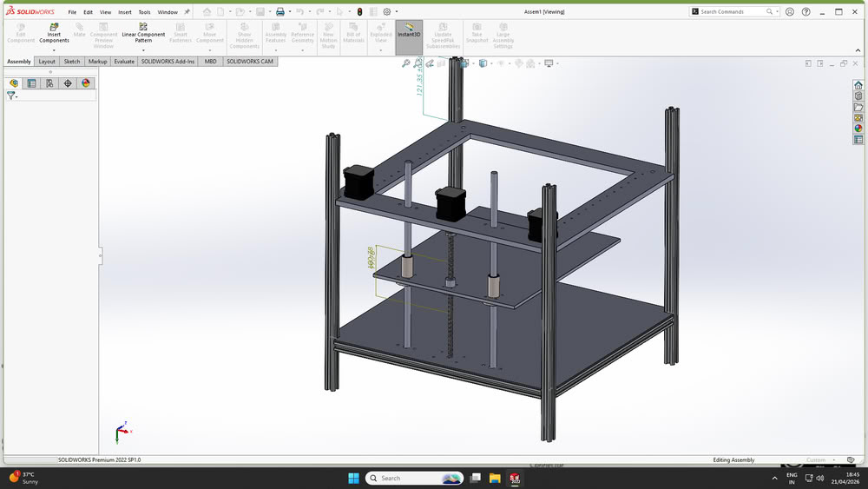Open the Linear Component Pattern dropdown arrow
Viewport: 868px width, 489px height.
pyautogui.click(x=143, y=50)
